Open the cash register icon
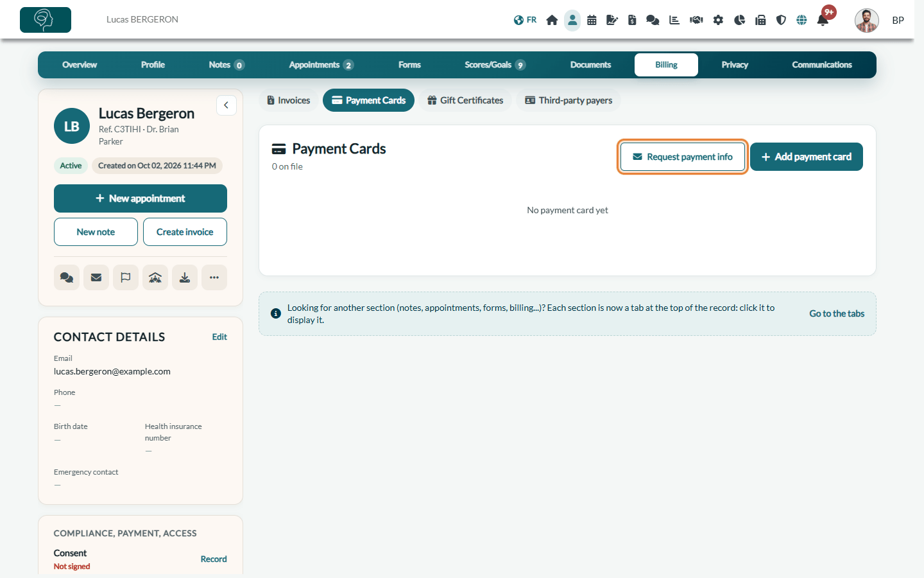This screenshot has width=924, height=578. tap(760, 20)
